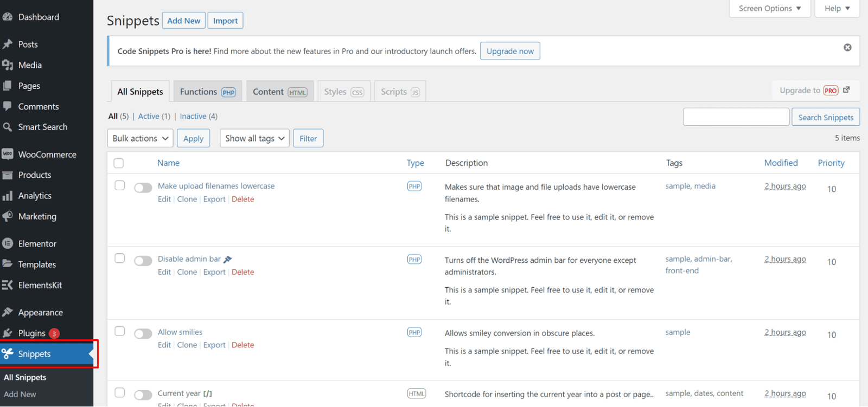Click the Dashboard icon in sidebar
The height and width of the screenshot is (407, 868).
click(x=8, y=17)
